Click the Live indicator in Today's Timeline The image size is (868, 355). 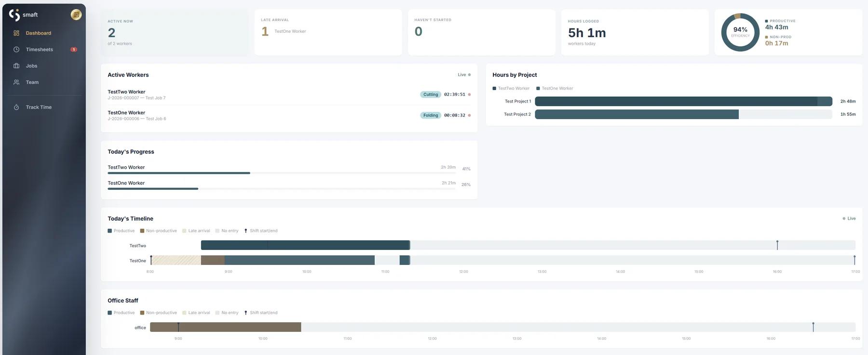(849, 219)
